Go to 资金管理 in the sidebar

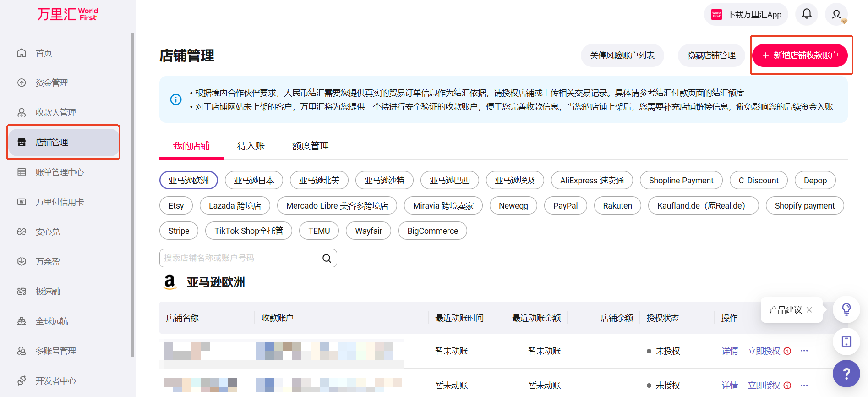52,83
